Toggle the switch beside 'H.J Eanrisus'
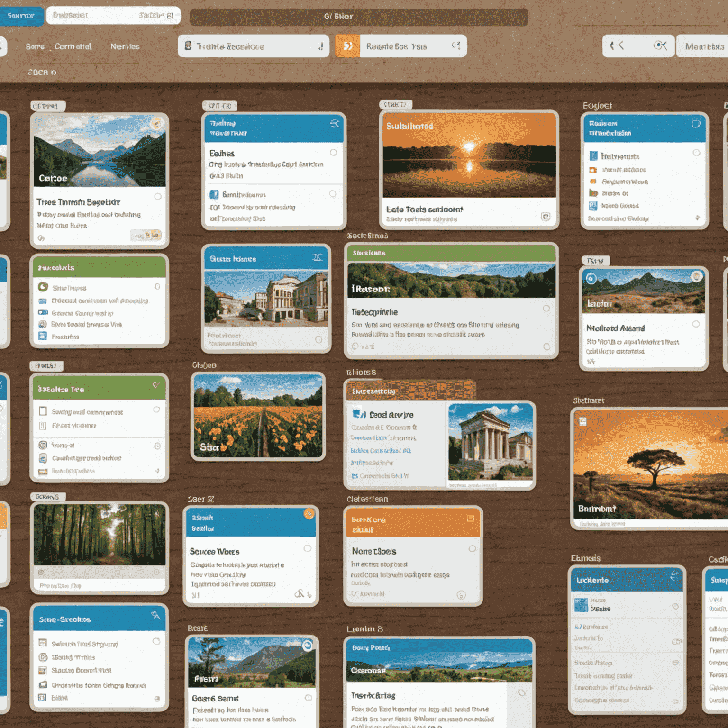 pos(676,641)
